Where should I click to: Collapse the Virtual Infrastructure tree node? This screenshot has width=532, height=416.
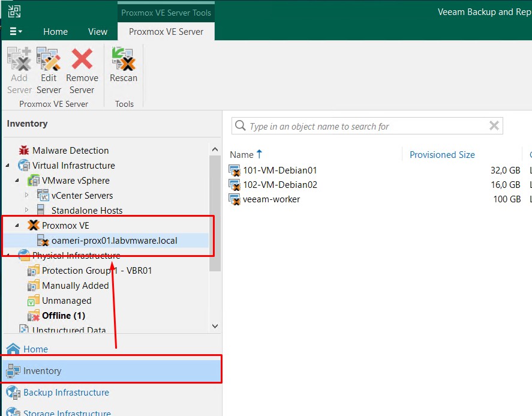pos(8,166)
